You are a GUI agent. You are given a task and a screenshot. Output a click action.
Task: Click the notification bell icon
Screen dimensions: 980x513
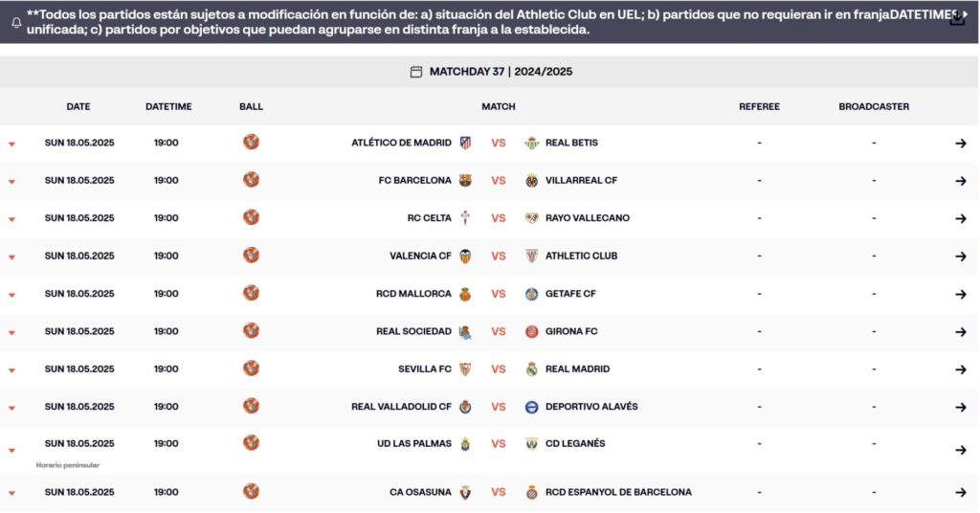click(x=16, y=23)
